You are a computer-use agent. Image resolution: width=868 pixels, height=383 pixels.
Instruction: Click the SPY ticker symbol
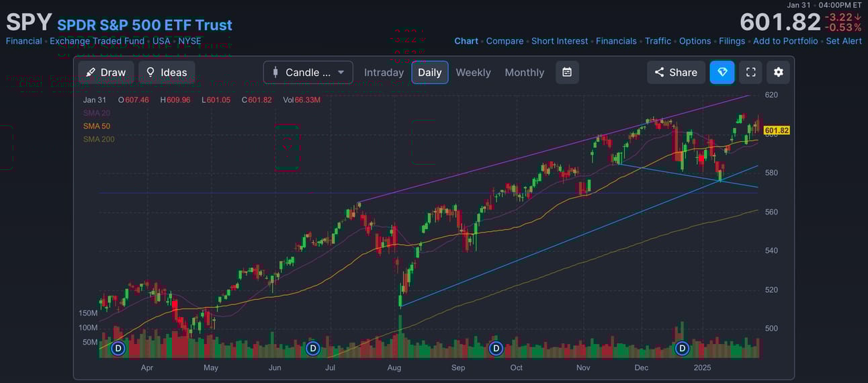(29, 22)
